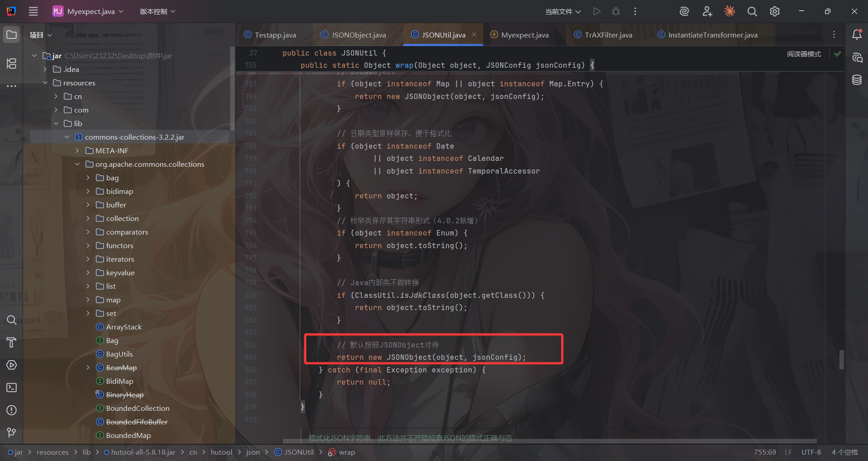Screen dimensions: 868x461
Task: Open the Notifications bell icon
Action: click(x=857, y=35)
